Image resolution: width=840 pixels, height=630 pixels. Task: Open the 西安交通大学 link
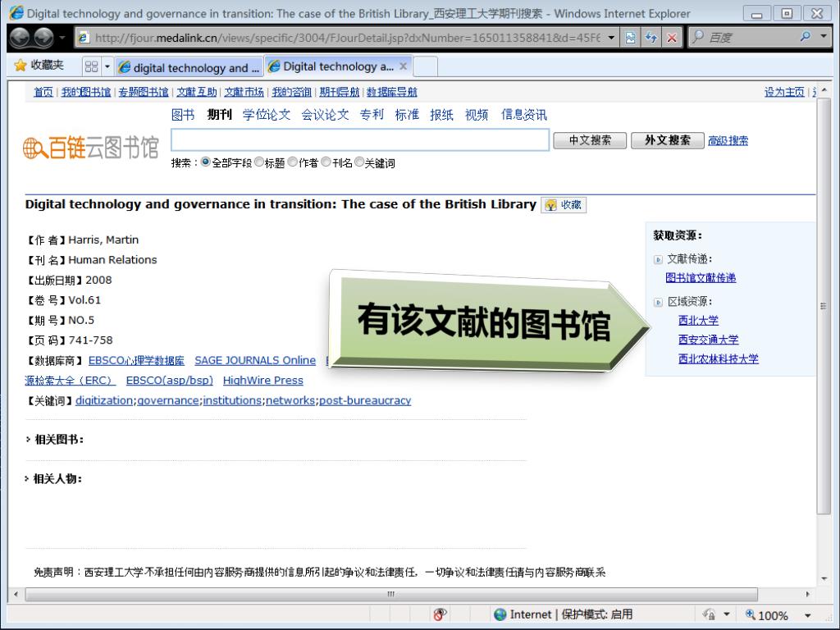click(708, 340)
